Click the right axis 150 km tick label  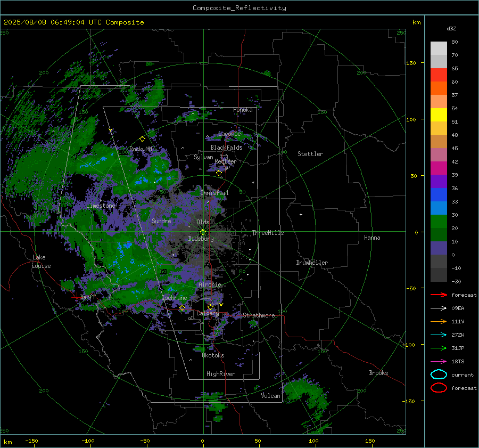pyautogui.click(x=411, y=63)
